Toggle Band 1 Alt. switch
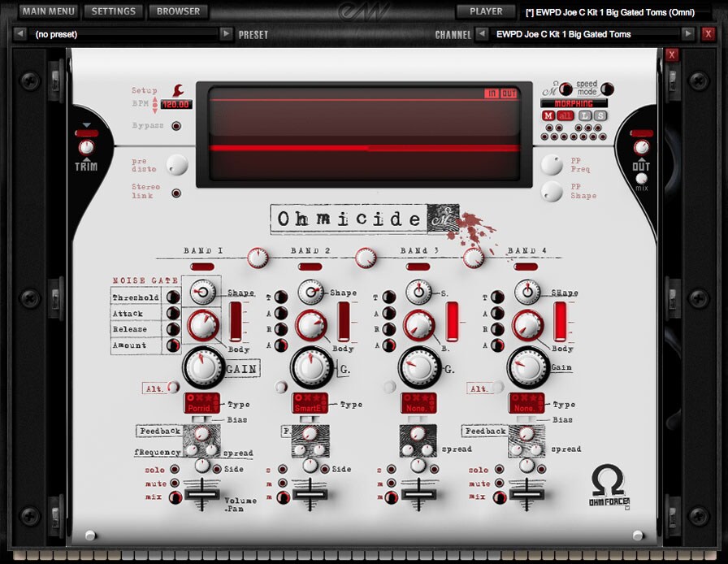This screenshot has height=564, width=728. coord(173,387)
